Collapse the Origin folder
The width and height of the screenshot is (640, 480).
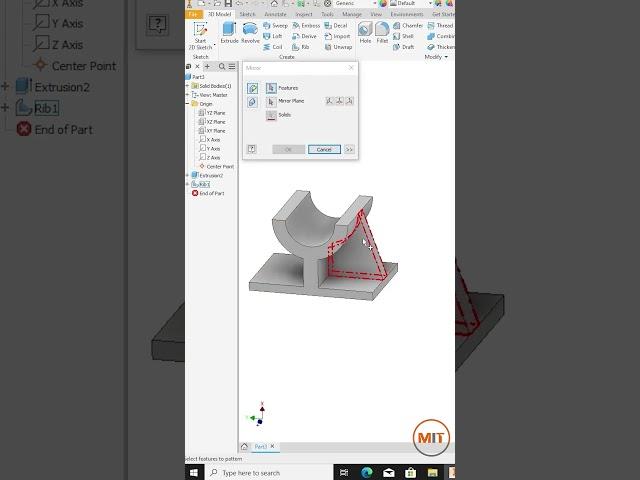188,104
